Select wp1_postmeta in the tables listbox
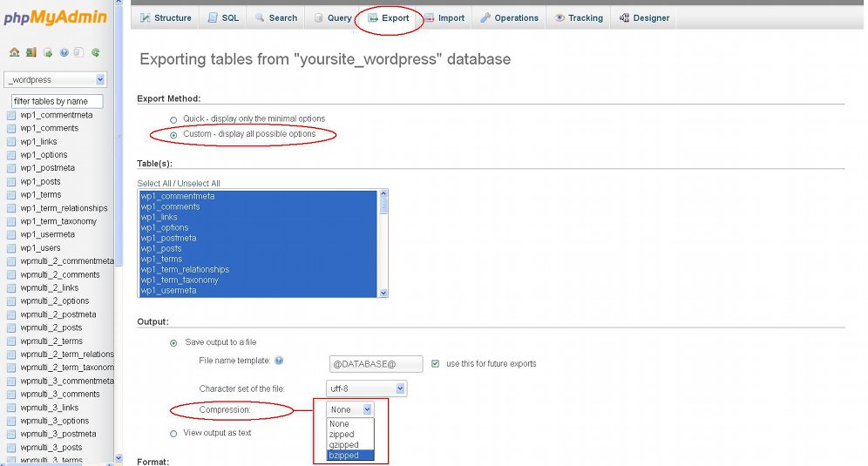Image resolution: width=868 pixels, height=466 pixels. coord(258,238)
